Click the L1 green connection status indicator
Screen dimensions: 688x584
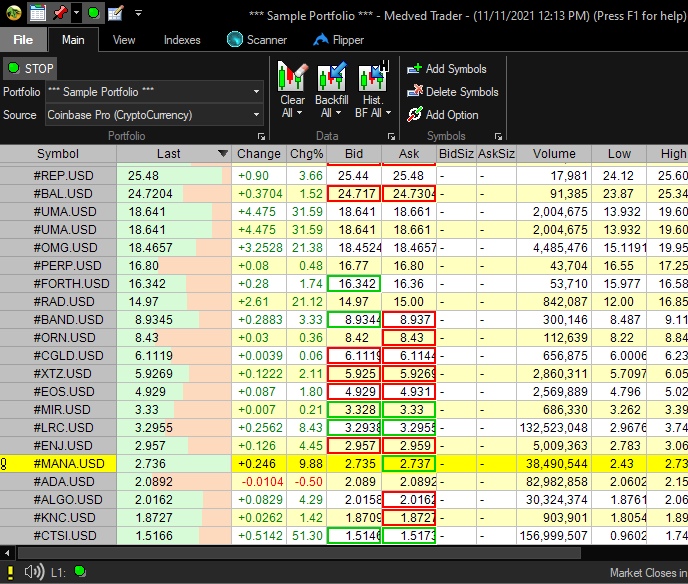click(x=80, y=571)
